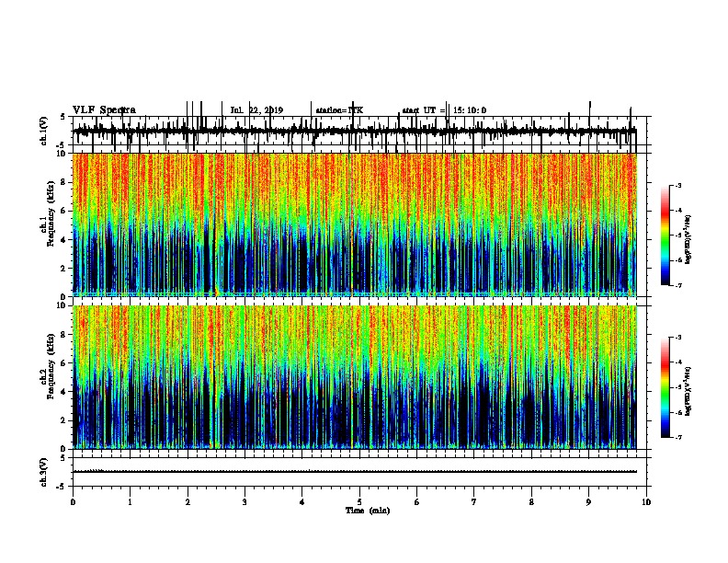Click the ch.3 voltage flat trace

tap(354, 472)
